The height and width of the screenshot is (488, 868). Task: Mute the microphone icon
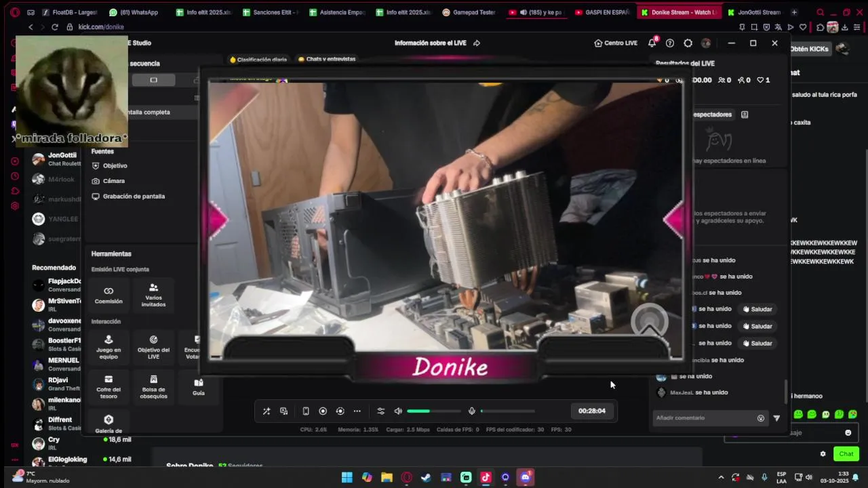pyautogui.click(x=472, y=411)
